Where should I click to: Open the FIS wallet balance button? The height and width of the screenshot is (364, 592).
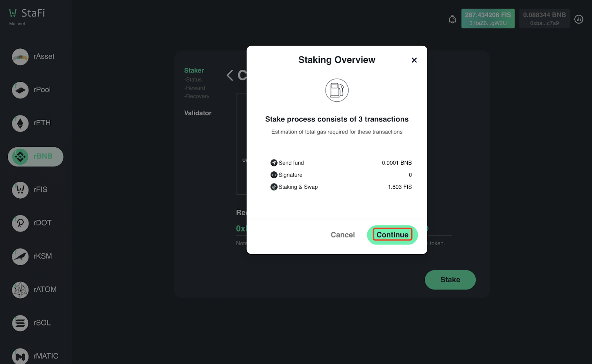(x=488, y=18)
